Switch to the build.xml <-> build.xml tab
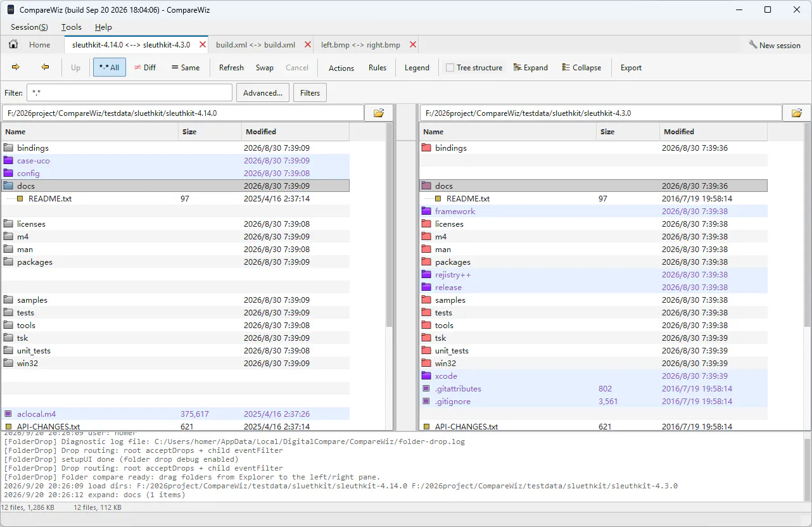 [255, 44]
